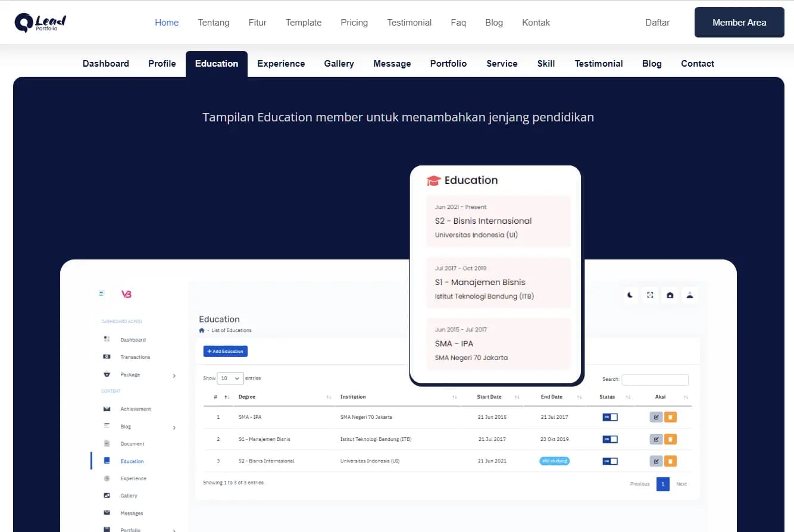Screen dimensions: 794x532
Task: Sort table by Start Date column
Action: pyautogui.click(x=517, y=397)
